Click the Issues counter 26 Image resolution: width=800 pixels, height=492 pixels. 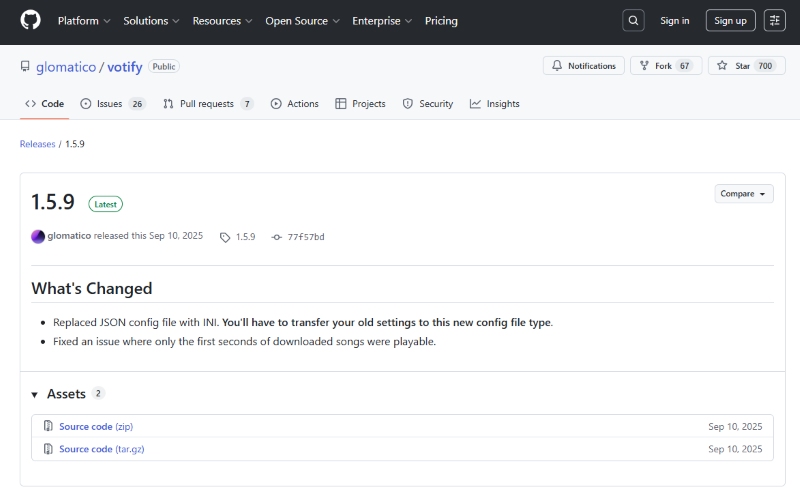[137, 104]
